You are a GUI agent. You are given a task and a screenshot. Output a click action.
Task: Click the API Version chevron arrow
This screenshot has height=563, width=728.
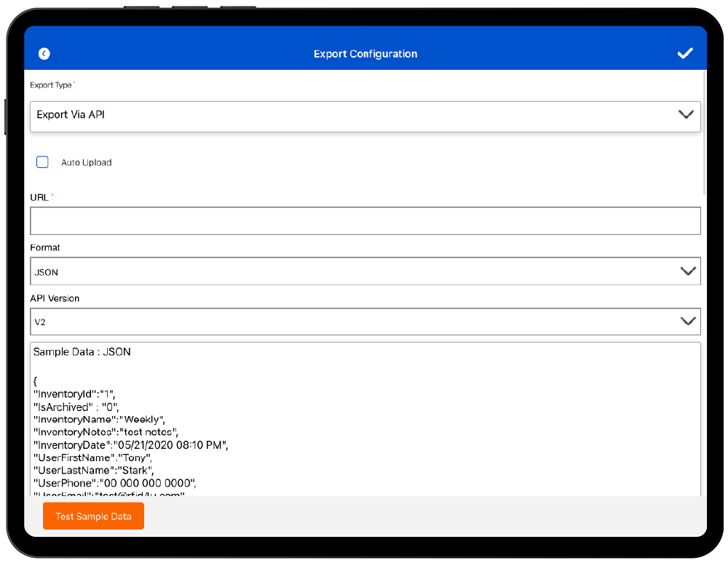click(687, 322)
